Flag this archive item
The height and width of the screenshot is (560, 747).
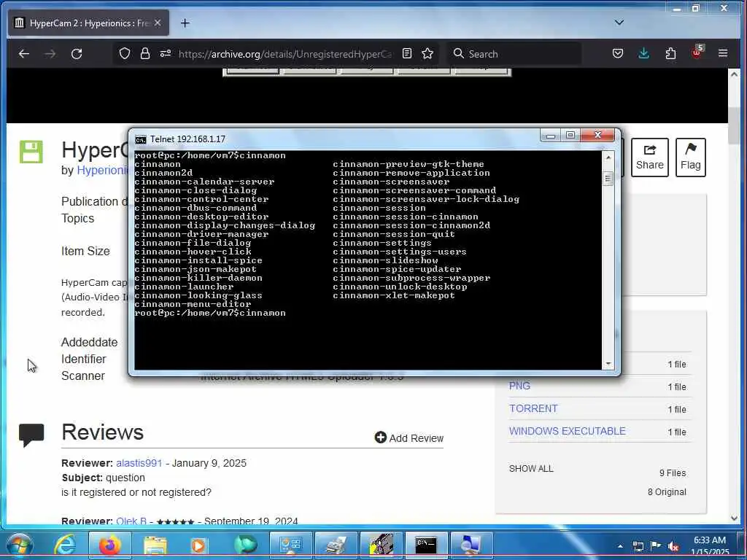point(690,157)
